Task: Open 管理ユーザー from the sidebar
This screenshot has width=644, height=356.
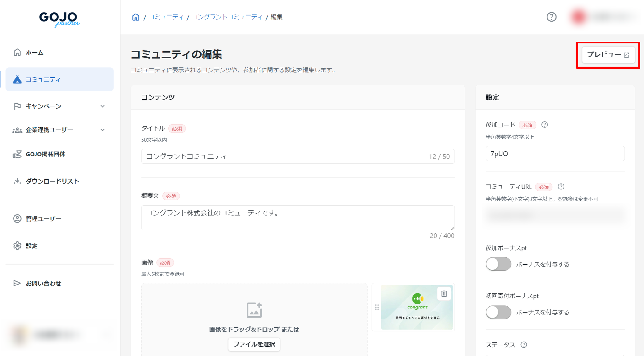Action: pos(43,219)
